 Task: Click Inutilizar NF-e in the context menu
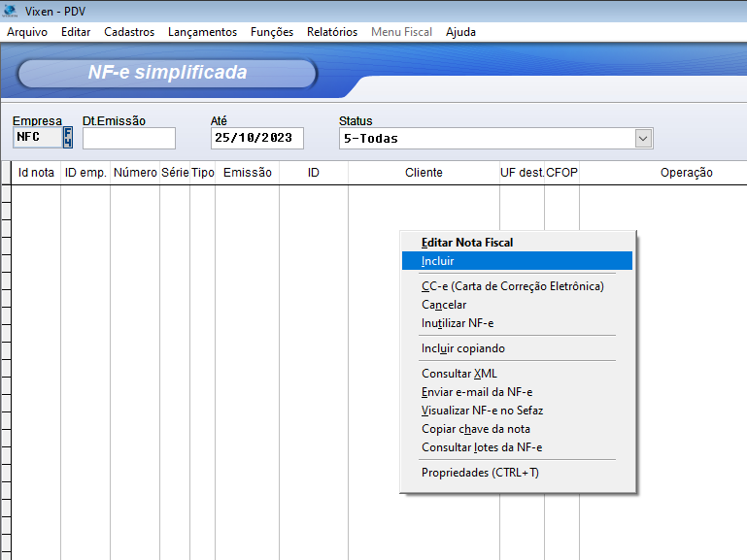tap(458, 323)
